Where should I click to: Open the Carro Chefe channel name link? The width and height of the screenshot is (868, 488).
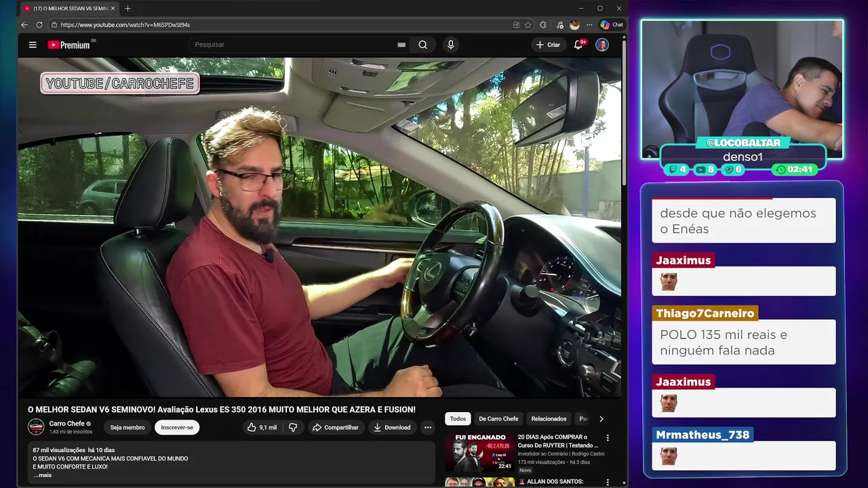click(66, 424)
